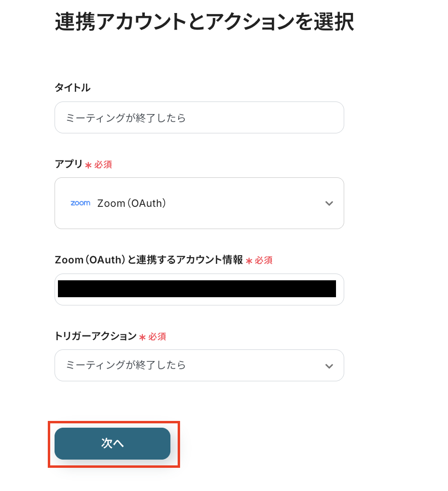The width and height of the screenshot is (448, 491).
Task: Click chevron arrow of the アプリ dropdown
Action: point(329,203)
